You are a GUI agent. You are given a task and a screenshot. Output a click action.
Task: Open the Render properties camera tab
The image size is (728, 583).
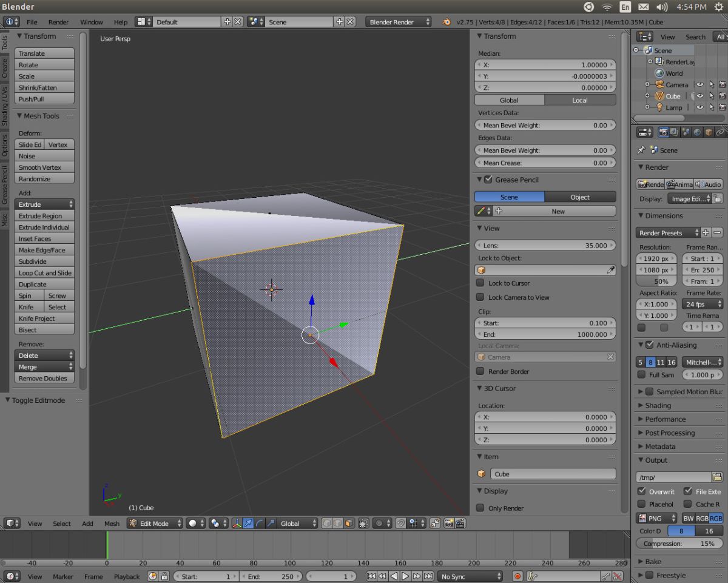click(663, 132)
